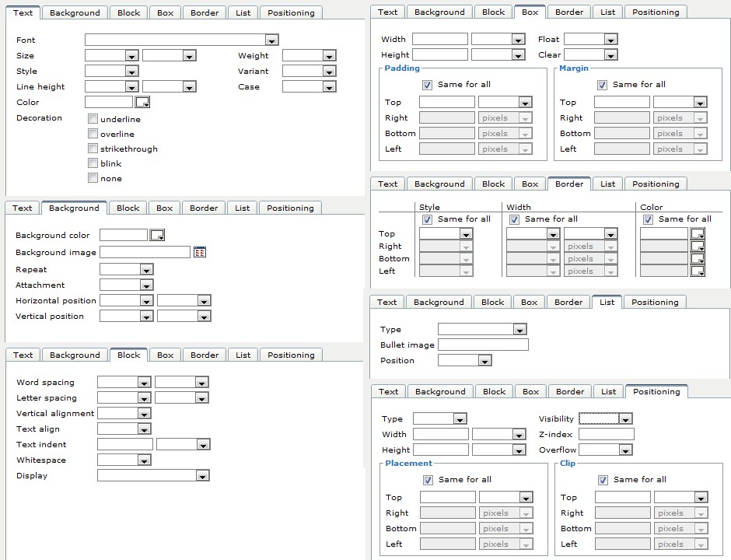Viewport: 731px width, 560px height.
Task: Open the Vertical alignment dropdown
Action: tap(124, 413)
